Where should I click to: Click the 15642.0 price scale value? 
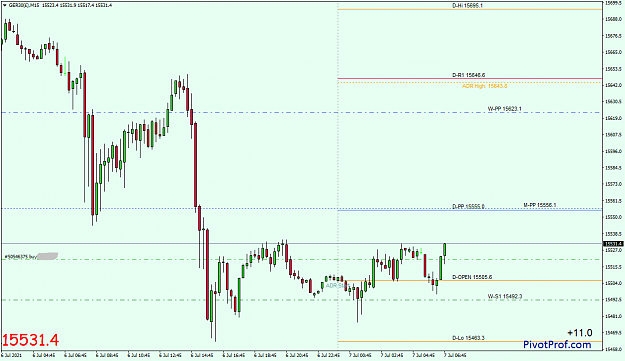tap(613, 85)
